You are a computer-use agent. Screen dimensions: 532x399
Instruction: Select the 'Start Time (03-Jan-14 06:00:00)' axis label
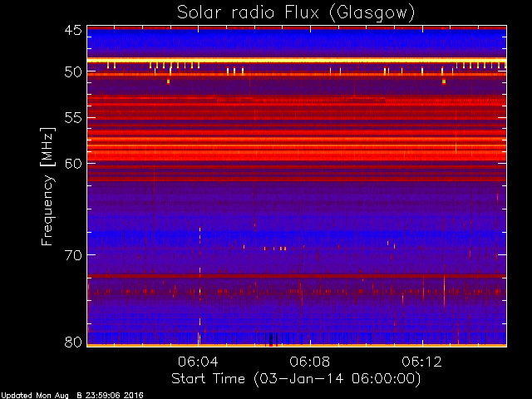click(296, 378)
